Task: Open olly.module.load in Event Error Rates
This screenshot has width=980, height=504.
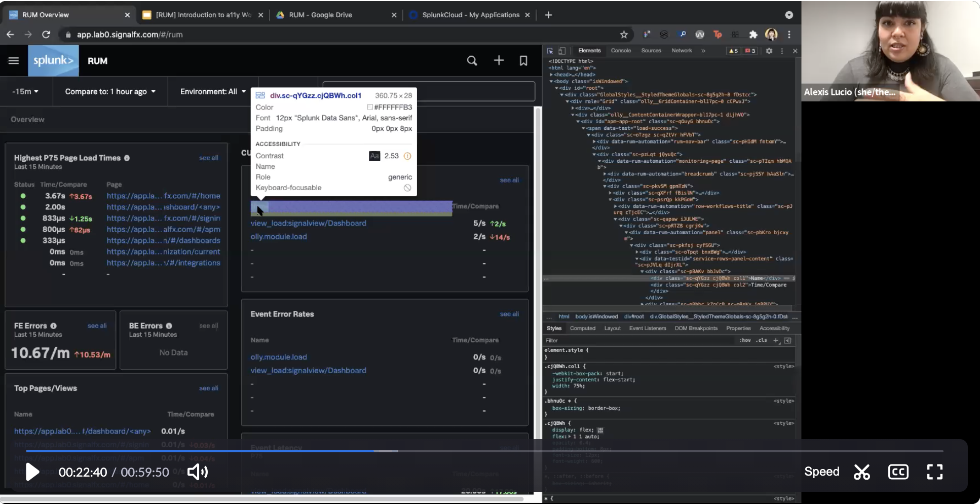Action: (278, 357)
